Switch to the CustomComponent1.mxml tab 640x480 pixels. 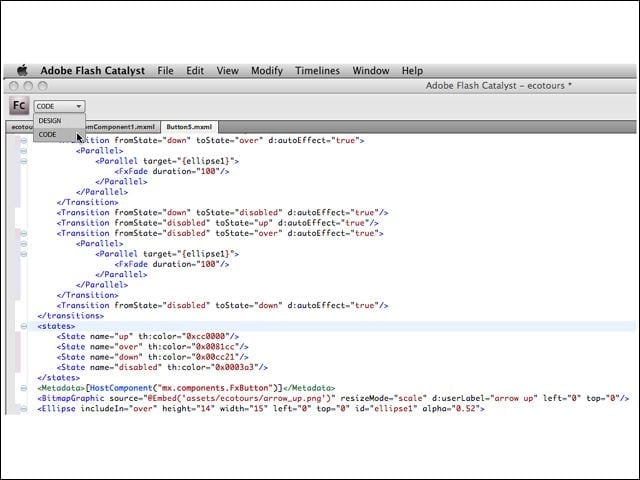122,127
